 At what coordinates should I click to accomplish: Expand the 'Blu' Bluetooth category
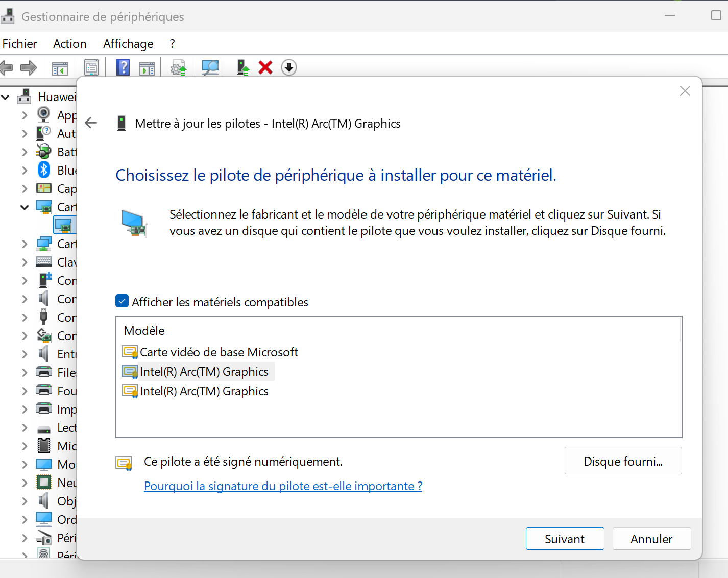click(x=25, y=171)
